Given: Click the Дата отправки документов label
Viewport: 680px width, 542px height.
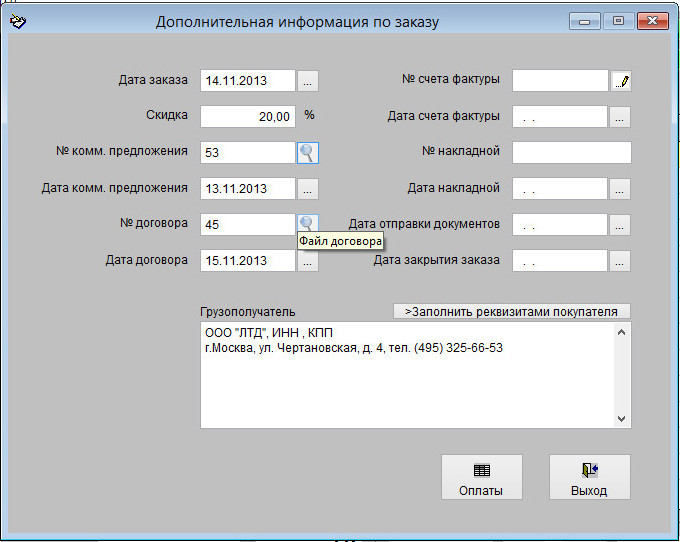Looking at the screenshot, I should coord(424,224).
